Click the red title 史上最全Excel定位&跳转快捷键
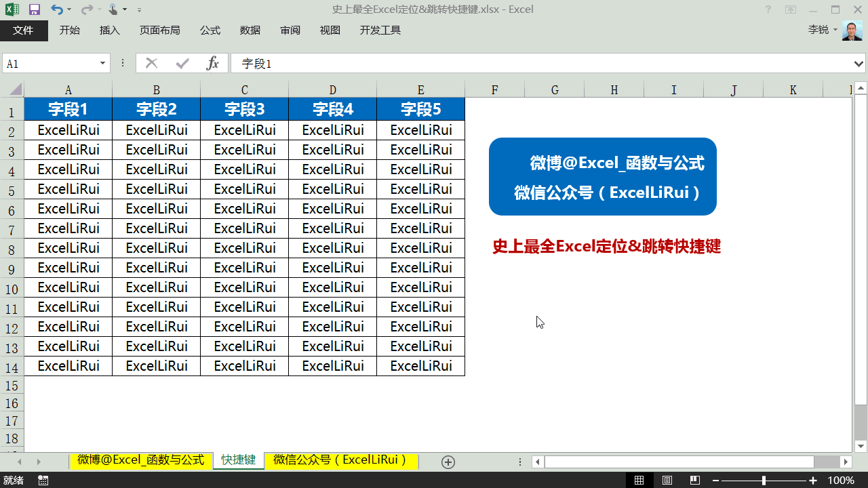The image size is (868, 488). pos(606,247)
